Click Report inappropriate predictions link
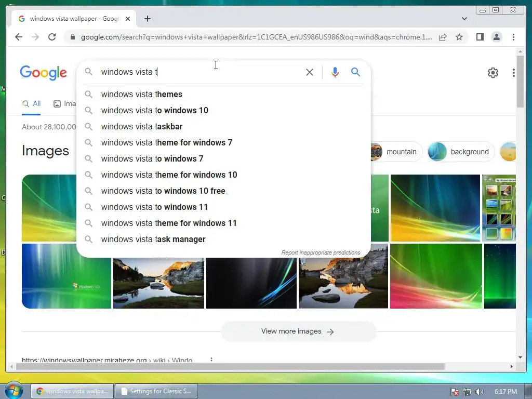 321,253
